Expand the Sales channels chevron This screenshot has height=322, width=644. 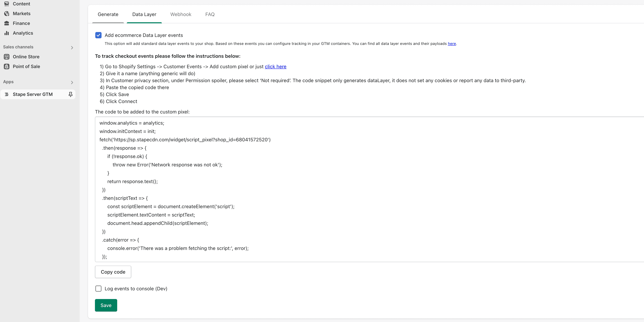pos(72,48)
